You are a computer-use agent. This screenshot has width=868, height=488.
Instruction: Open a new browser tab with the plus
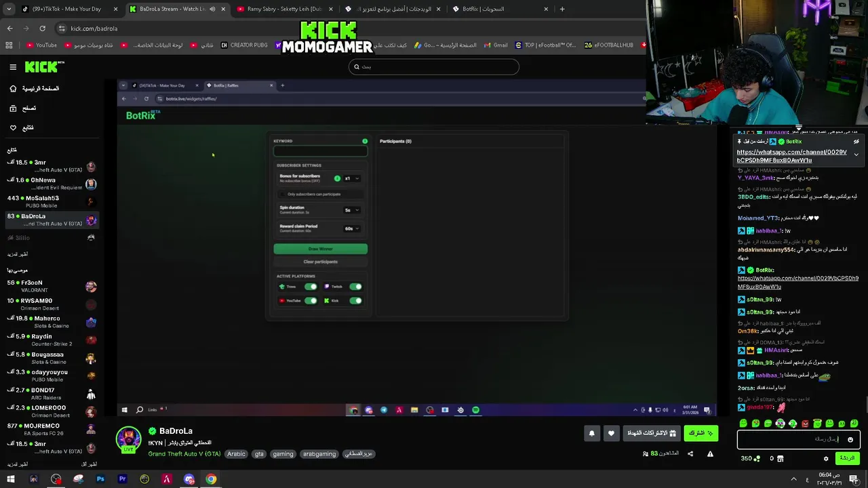(562, 9)
